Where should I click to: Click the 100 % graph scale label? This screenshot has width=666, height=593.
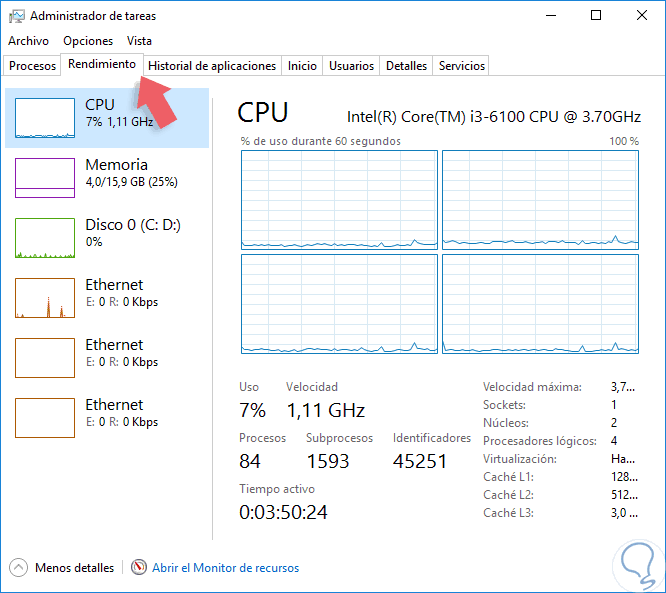(x=624, y=141)
